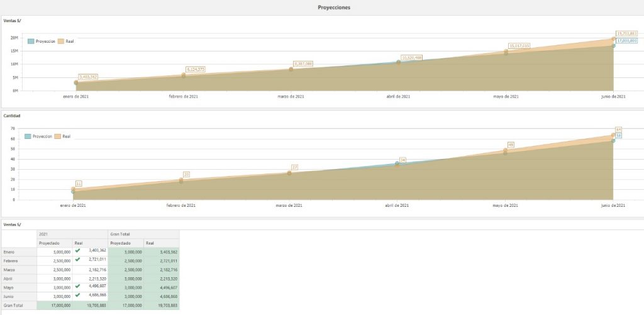Screen dimensions: 644x315
Task: Click the green checkmark beside Febrero's Real value
Action: pyautogui.click(x=77, y=259)
